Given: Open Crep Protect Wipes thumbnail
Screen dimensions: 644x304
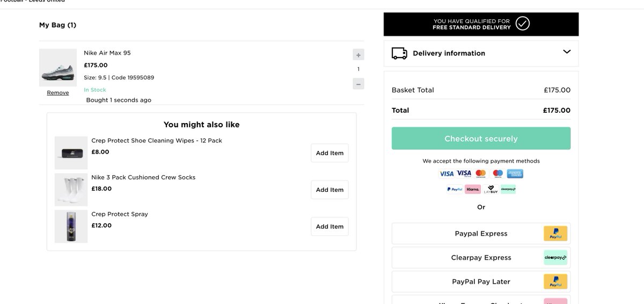Looking at the screenshot, I should pos(71,153).
